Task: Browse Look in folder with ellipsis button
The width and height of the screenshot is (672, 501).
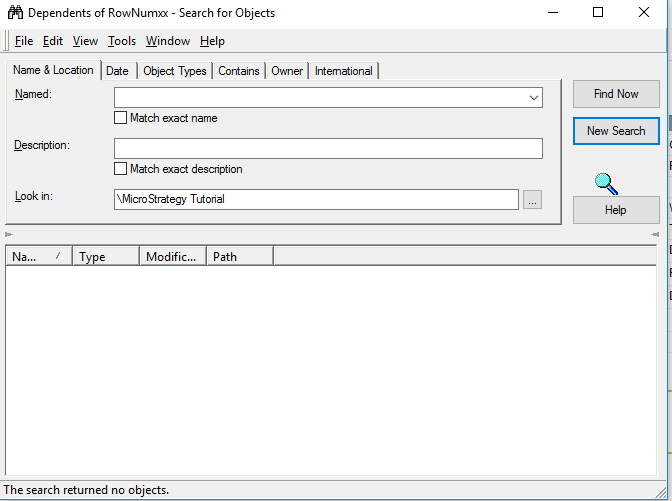Action: tap(532, 200)
